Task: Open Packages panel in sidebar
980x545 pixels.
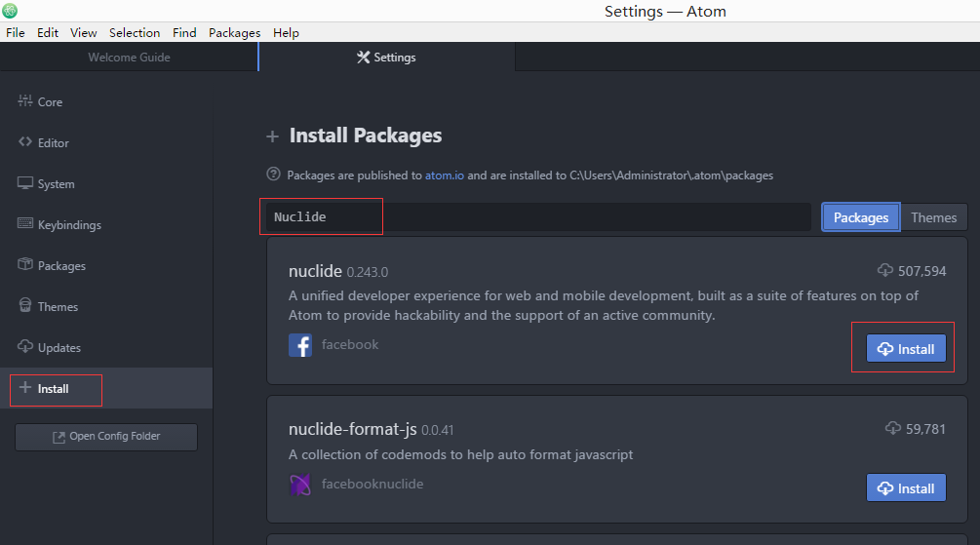Action: coord(106,265)
